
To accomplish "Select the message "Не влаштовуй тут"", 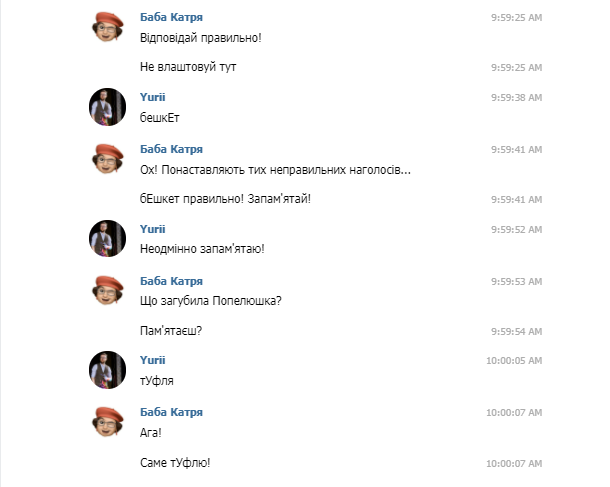I will (189, 67).
